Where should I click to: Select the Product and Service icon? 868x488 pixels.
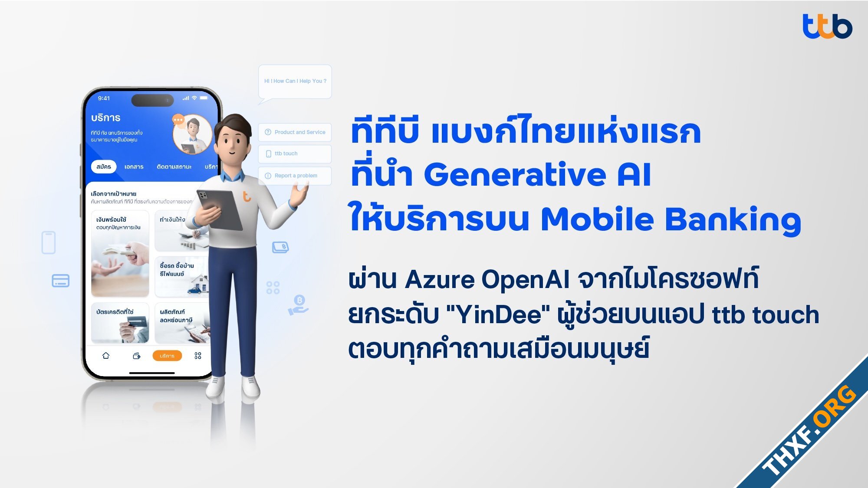pos(267,132)
